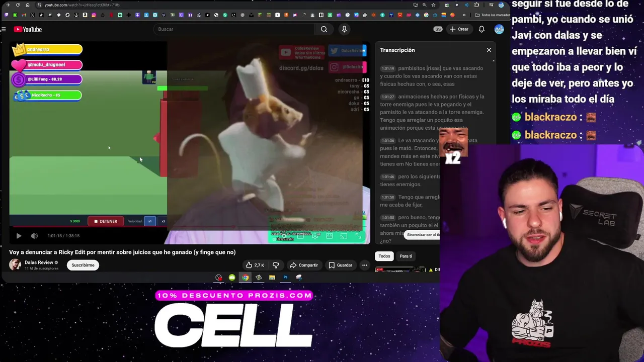The width and height of the screenshot is (644, 362).
Task: Close the Transcripción panel
Action: pyautogui.click(x=489, y=50)
